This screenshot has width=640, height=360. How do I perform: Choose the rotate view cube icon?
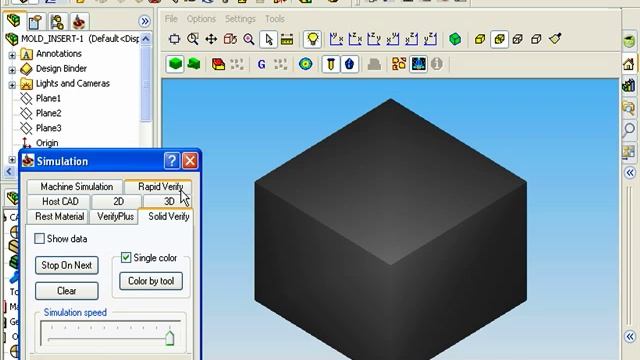(x=230, y=39)
